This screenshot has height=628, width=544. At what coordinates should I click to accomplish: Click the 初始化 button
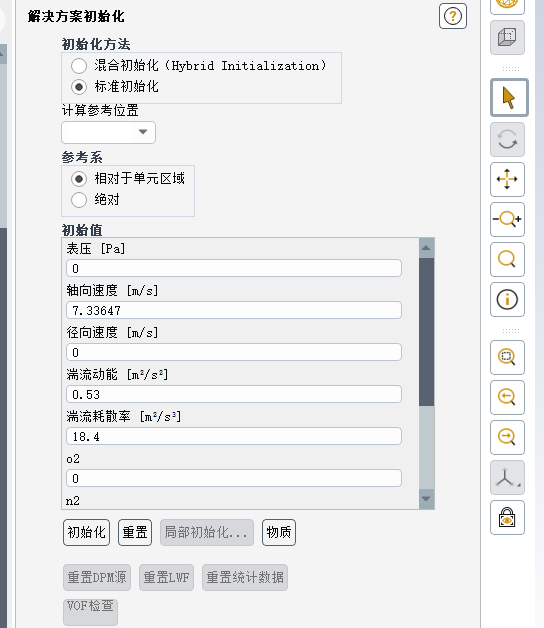87,533
